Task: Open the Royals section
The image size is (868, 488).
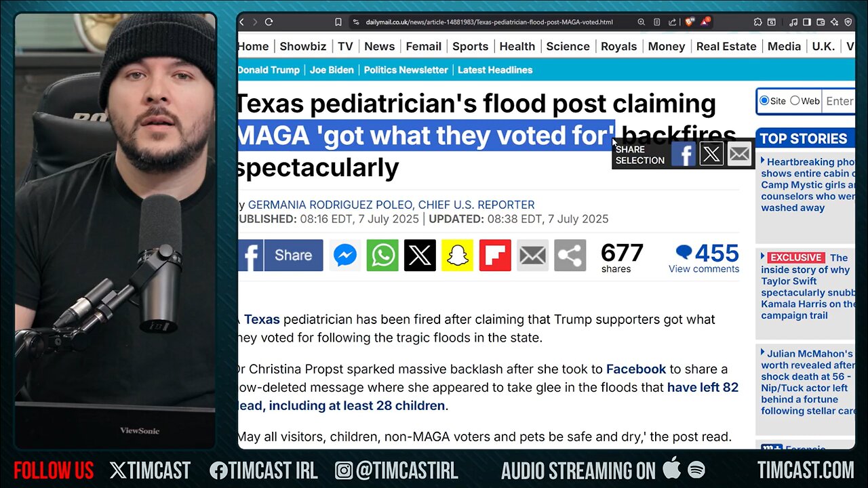Action: [618, 46]
